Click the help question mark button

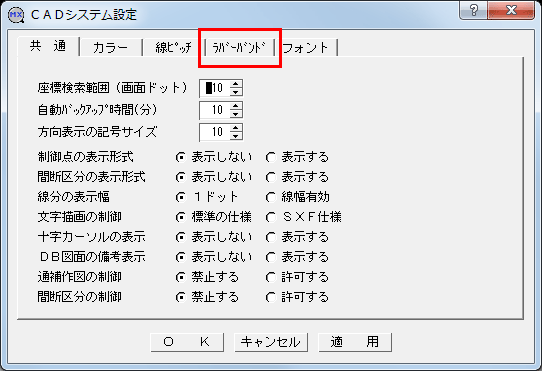(x=473, y=10)
